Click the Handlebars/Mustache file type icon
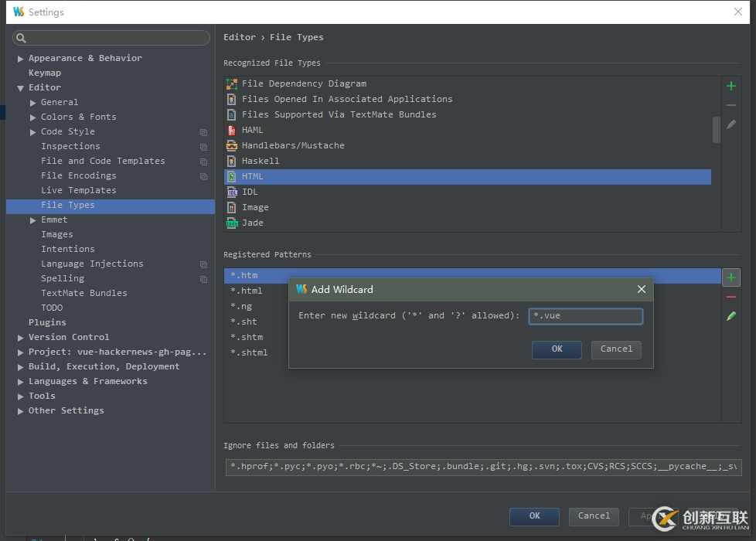The height and width of the screenshot is (541, 756). click(232, 145)
